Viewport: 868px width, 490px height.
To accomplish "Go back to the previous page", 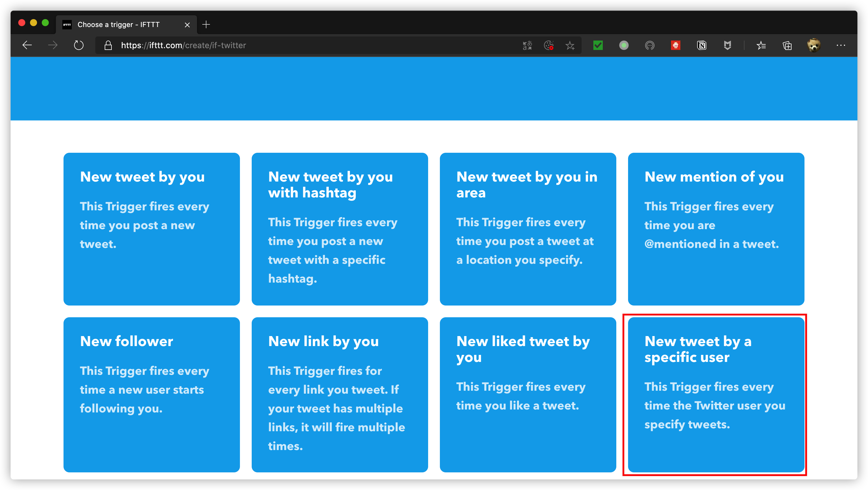I will pyautogui.click(x=27, y=45).
